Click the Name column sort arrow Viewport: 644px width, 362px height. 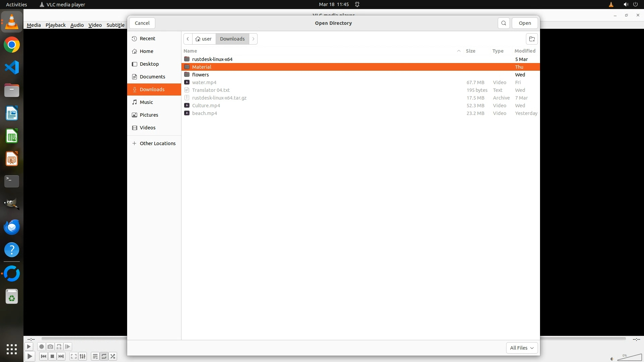tap(459, 51)
